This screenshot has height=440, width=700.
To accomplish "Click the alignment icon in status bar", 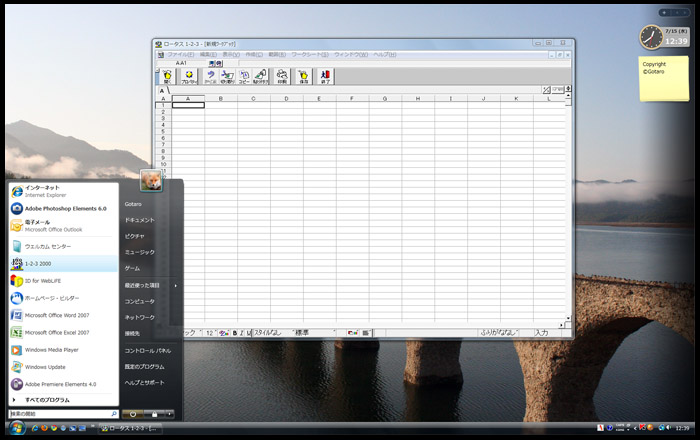I will 367,333.
